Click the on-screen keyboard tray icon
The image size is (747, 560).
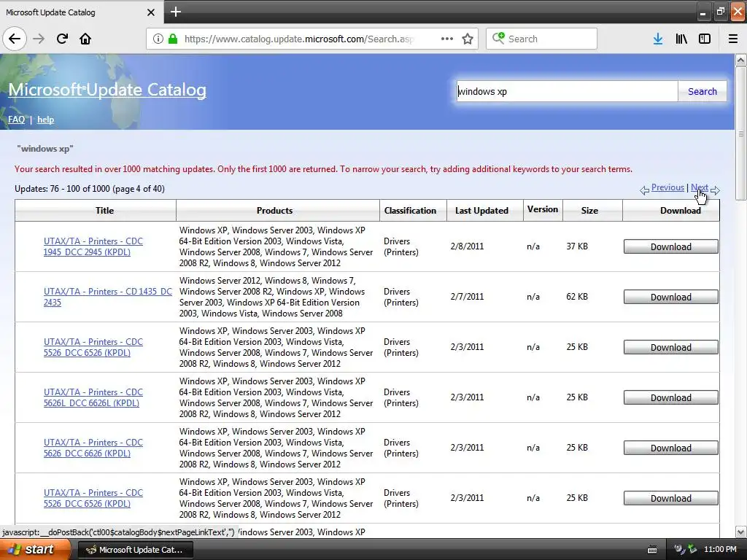pyautogui.click(x=652, y=550)
